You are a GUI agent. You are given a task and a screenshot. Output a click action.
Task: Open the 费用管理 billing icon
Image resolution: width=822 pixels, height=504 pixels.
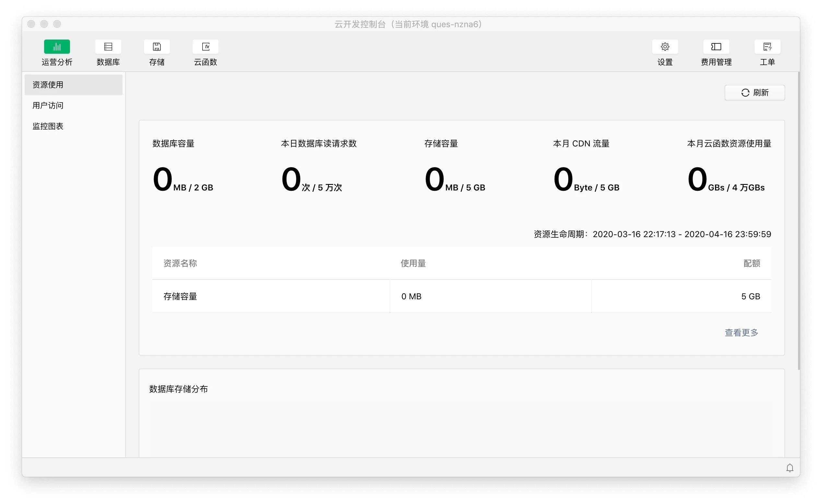(x=716, y=47)
